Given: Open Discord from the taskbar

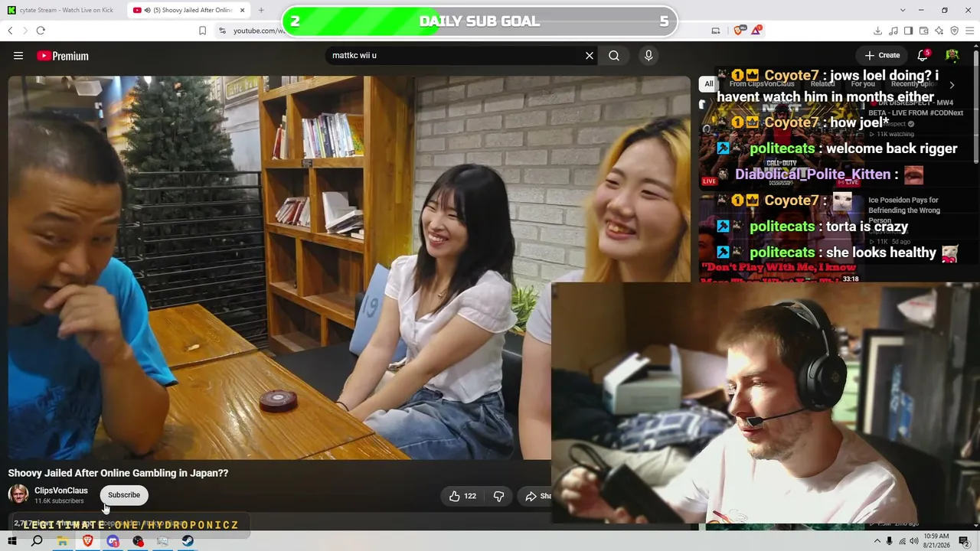Looking at the screenshot, I should click(113, 541).
